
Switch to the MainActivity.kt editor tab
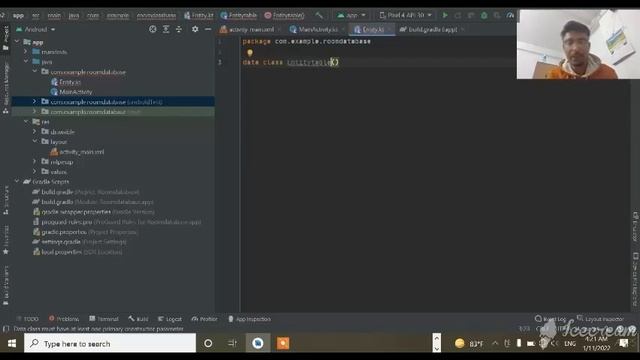point(317,29)
